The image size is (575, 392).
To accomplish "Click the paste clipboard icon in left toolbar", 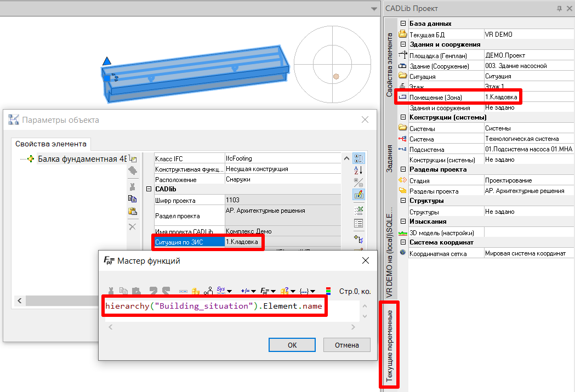I will coord(132,212).
